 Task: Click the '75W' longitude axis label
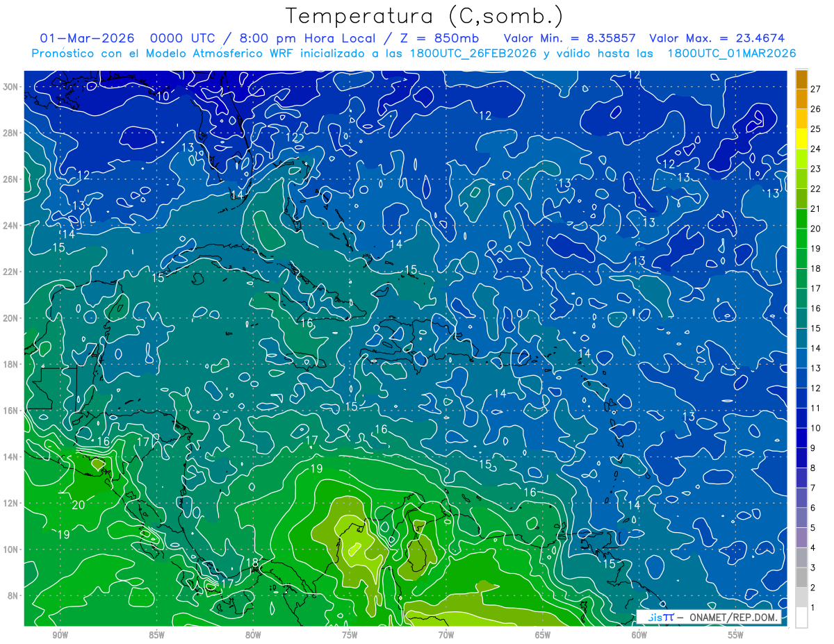(350, 635)
